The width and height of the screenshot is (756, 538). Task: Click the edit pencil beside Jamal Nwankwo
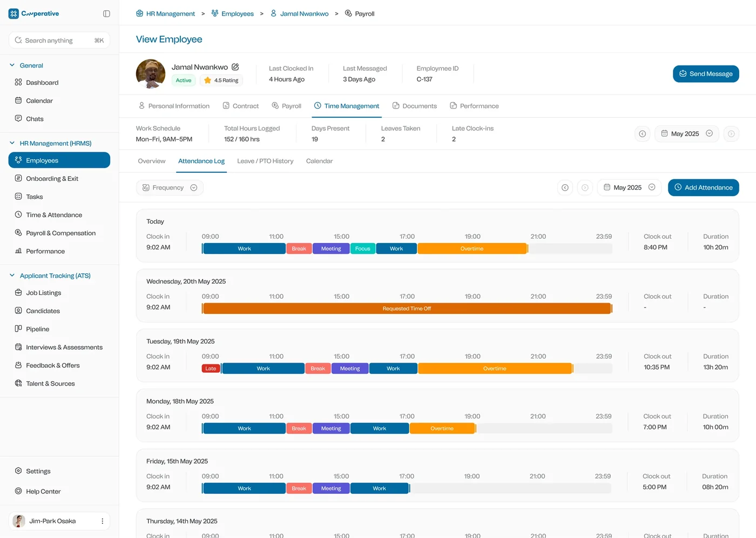[235, 67]
